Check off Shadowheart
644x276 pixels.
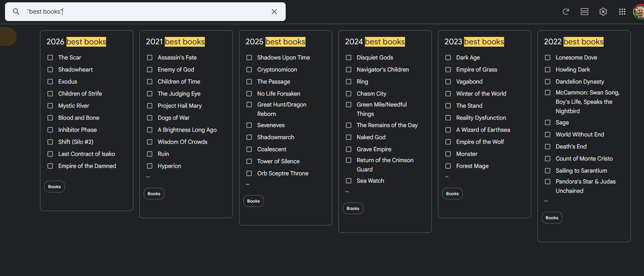[x=50, y=70]
